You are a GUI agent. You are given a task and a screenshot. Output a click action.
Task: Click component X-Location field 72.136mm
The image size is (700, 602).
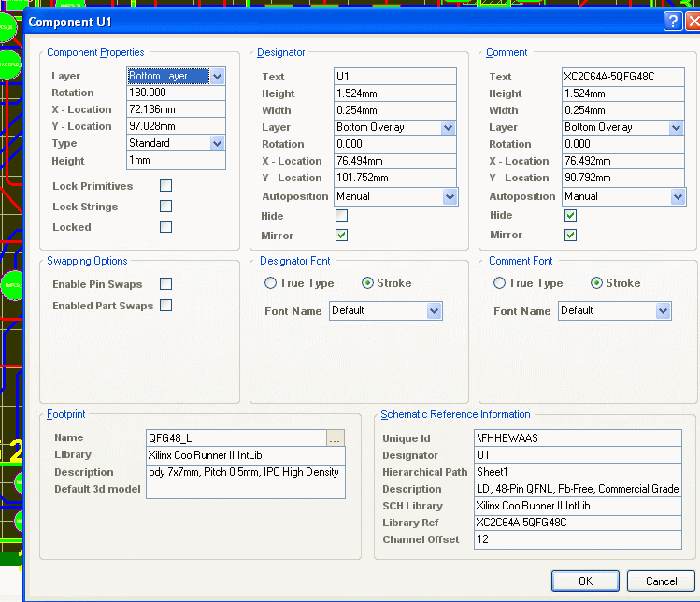coord(176,109)
